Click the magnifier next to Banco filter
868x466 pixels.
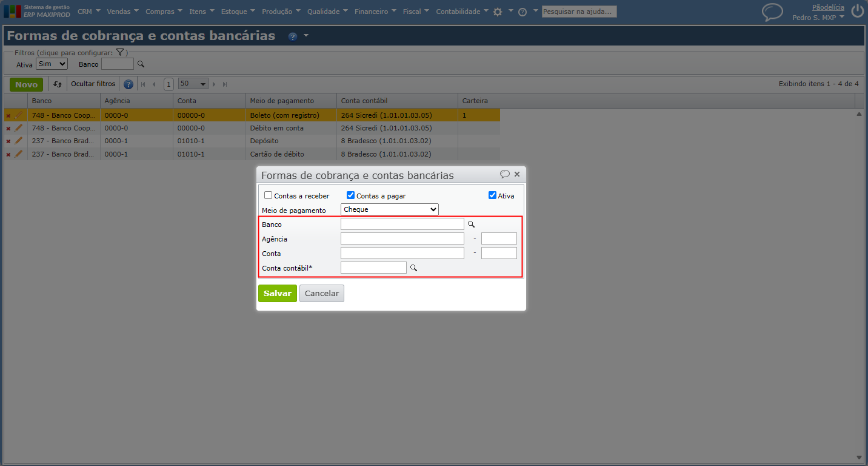141,64
